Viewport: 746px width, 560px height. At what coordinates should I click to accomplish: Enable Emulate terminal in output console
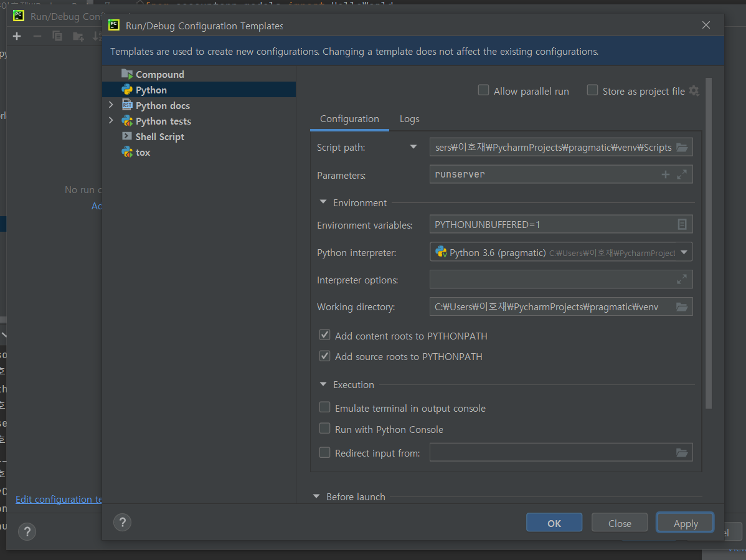[324, 407]
